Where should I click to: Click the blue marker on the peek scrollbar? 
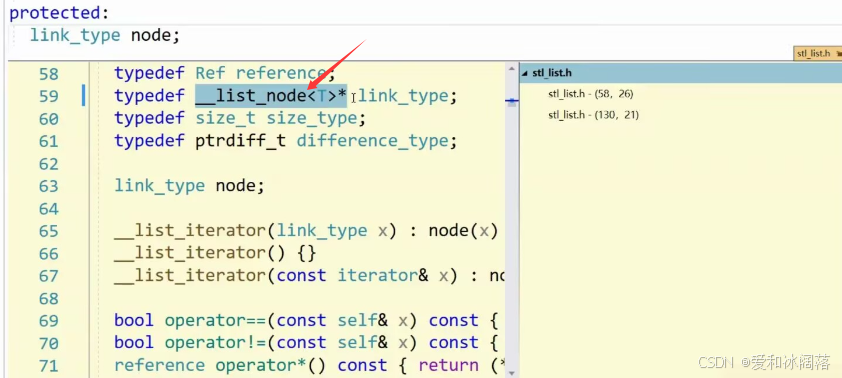click(x=511, y=100)
